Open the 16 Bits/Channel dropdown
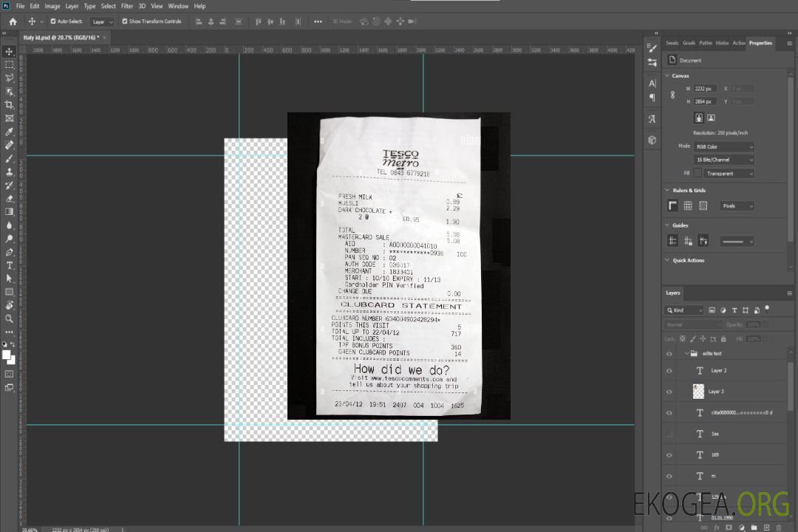798x532 pixels. coord(724,160)
